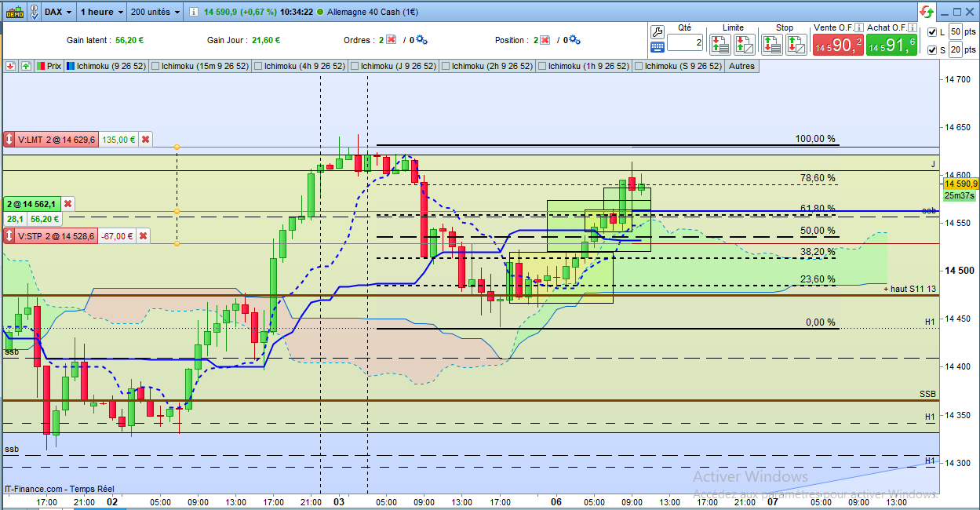Image resolution: width=980 pixels, height=510 pixels.
Task: Click the instrument info icon before the price
Action: pos(192,12)
